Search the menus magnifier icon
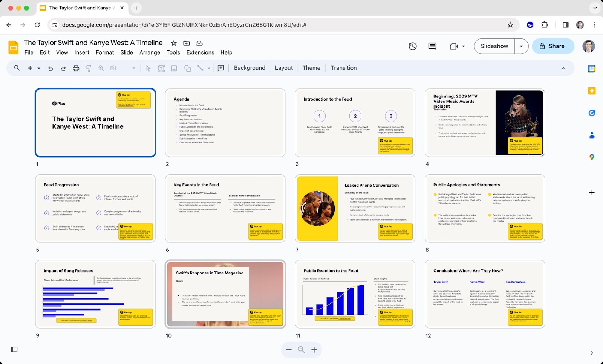The width and height of the screenshot is (603, 364). pyautogui.click(x=17, y=68)
